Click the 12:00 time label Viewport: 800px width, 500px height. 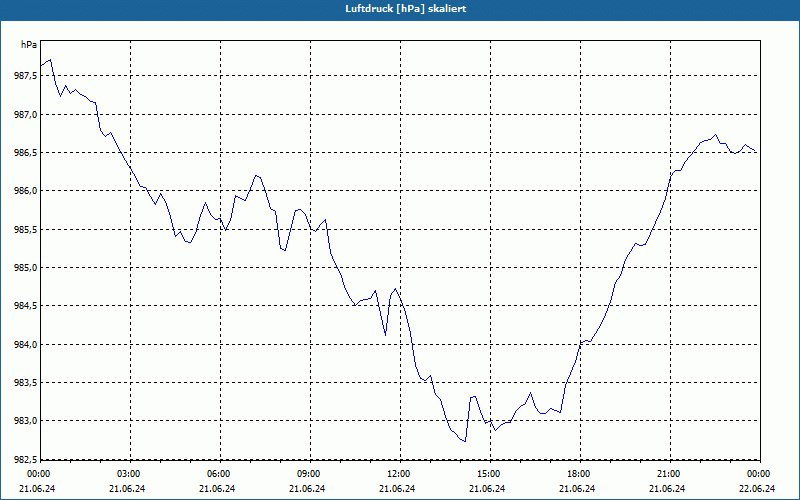point(401,474)
